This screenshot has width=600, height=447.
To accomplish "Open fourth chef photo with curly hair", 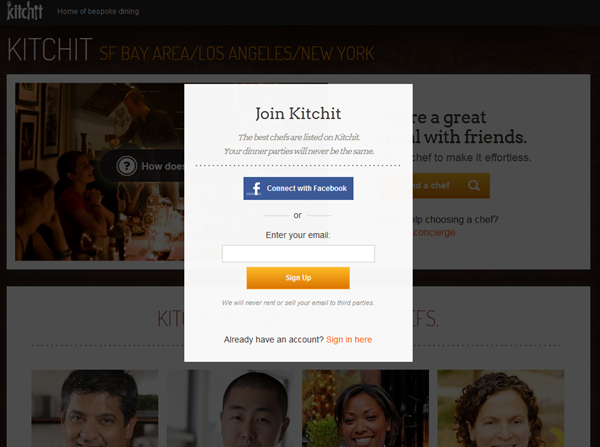I will coord(501,408).
